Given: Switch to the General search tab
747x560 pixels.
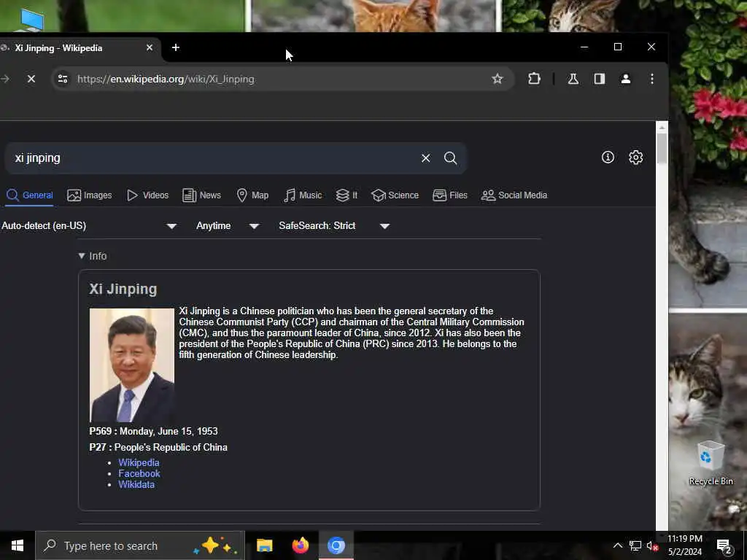Looking at the screenshot, I should coord(29,195).
